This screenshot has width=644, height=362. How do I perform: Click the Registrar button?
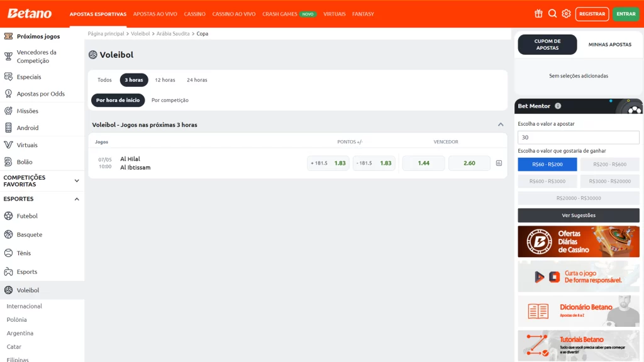[592, 14]
